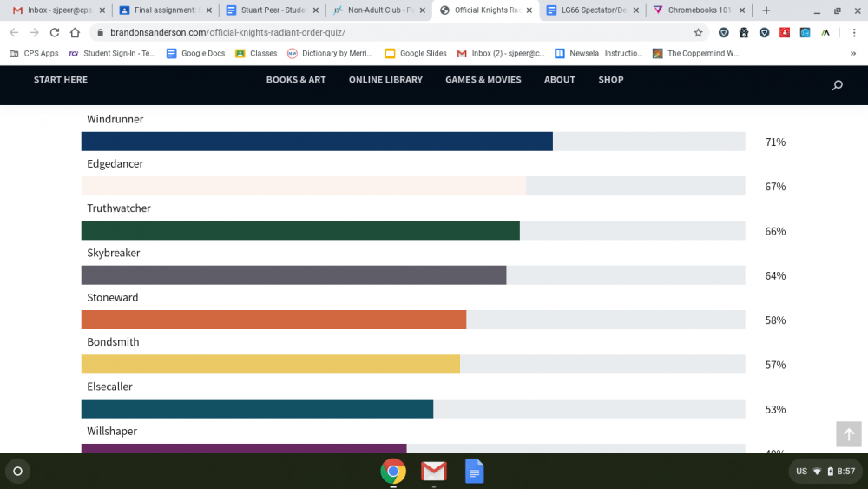Click the Elsecaller teal progress bar
Screen dimensions: 868x489
point(258,409)
